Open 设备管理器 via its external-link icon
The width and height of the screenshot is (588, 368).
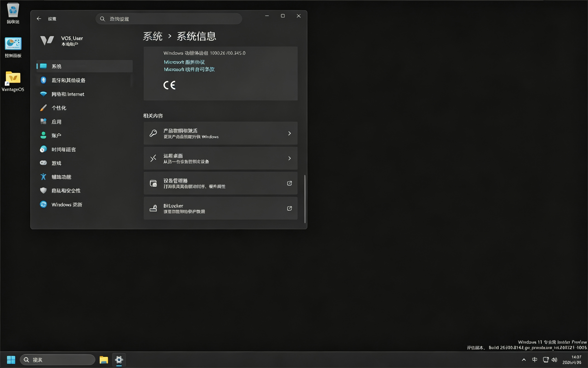point(289,183)
